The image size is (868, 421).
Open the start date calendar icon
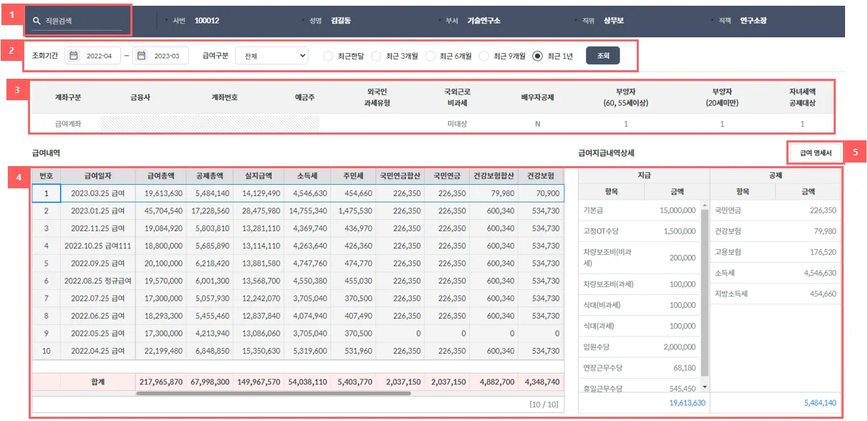coord(73,55)
